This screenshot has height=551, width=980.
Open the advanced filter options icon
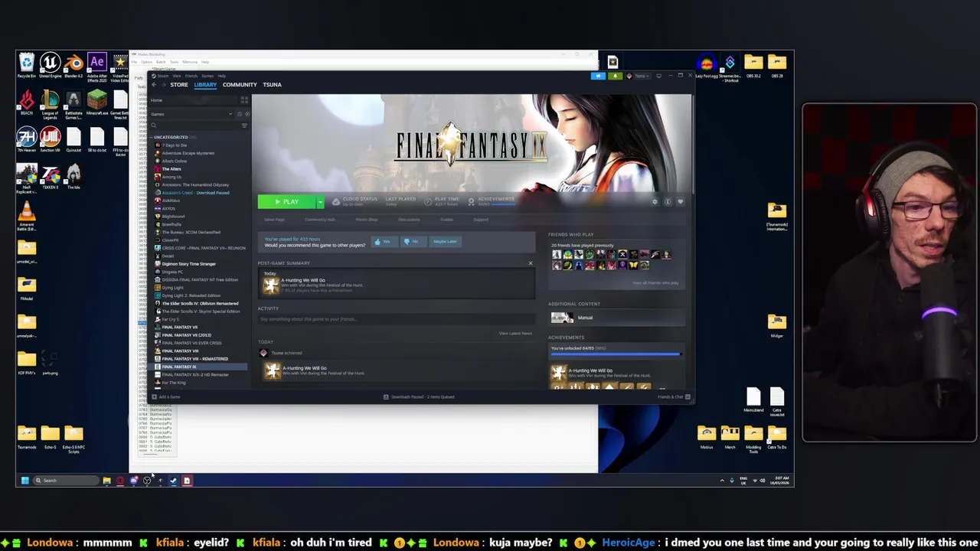click(244, 126)
